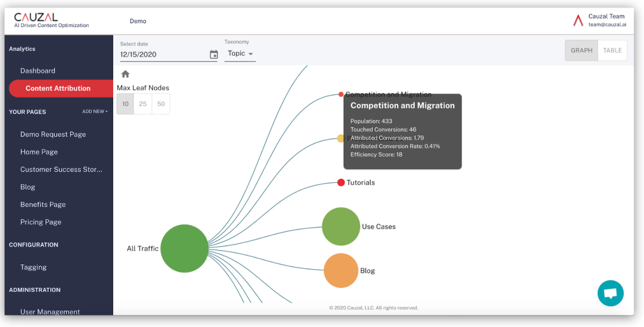The image size is (644, 327).
Task: Open the calendar date picker icon
Action: click(x=214, y=54)
